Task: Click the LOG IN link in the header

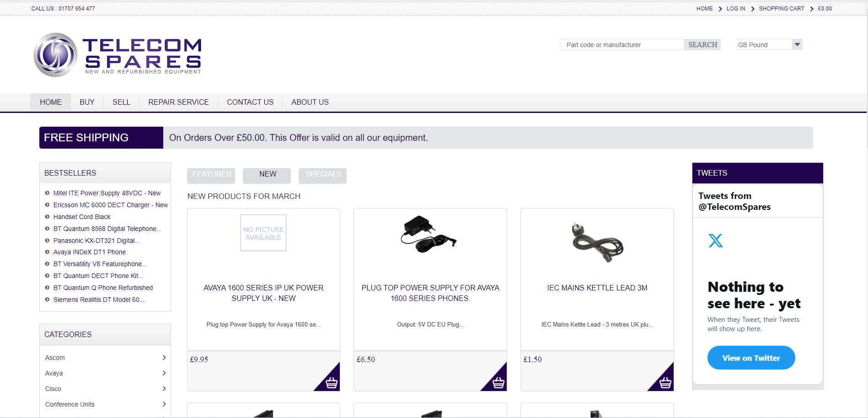Action: pos(735,8)
